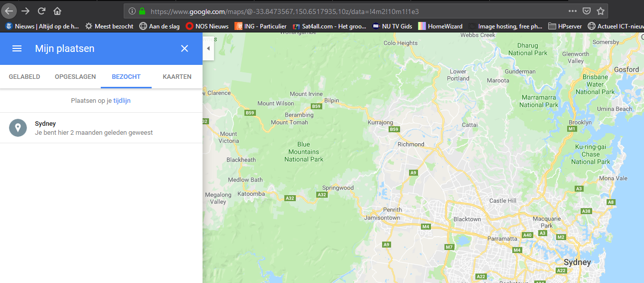
Task: Click the Marramarra National Park label
Action: point(539,101)
